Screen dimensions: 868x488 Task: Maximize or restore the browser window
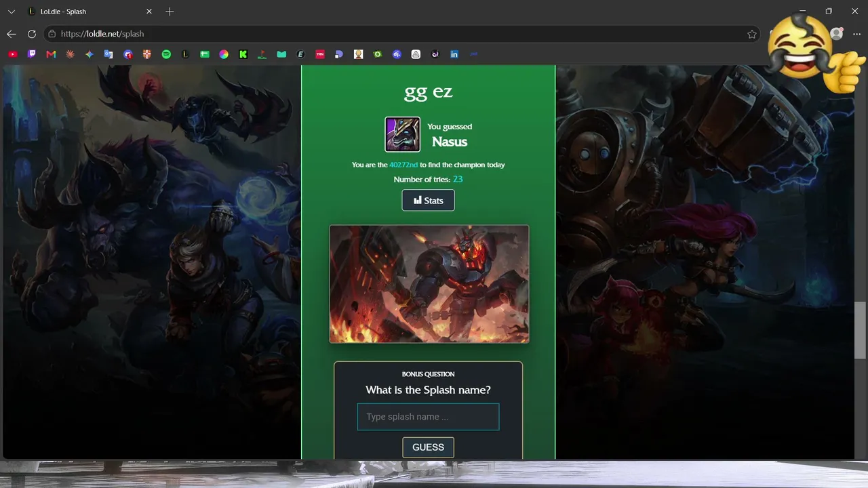(x=829, y=12)
